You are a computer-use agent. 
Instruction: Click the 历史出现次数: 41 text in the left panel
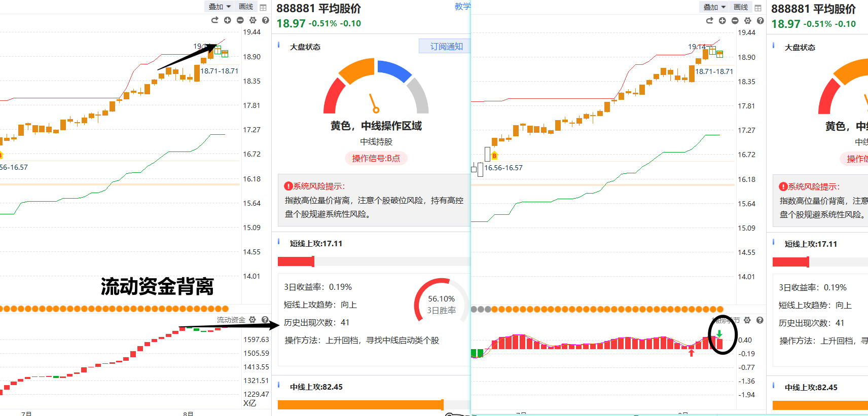[316, 322]
